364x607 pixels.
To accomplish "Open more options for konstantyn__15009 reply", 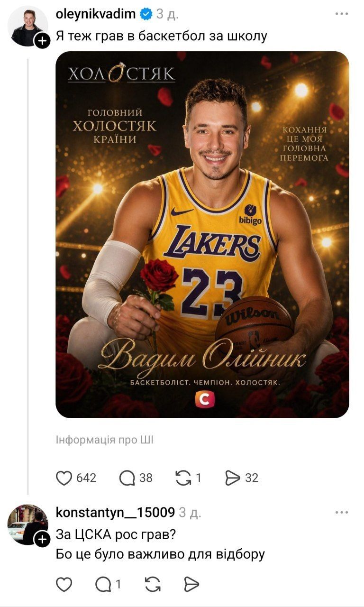I will [x=341, y=513].
